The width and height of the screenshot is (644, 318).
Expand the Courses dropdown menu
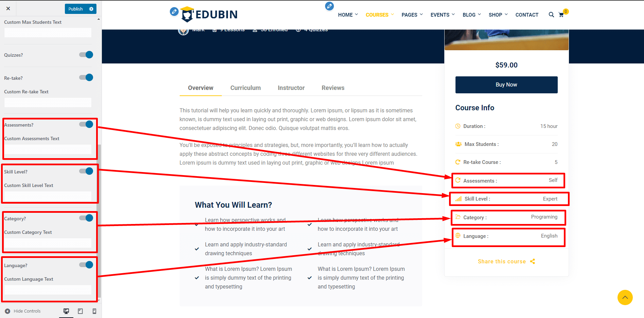point(379,15)
